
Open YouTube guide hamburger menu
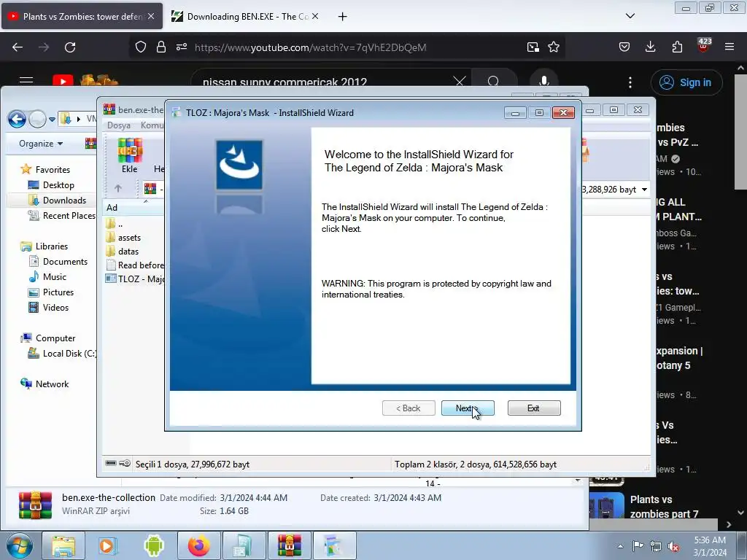26,80
